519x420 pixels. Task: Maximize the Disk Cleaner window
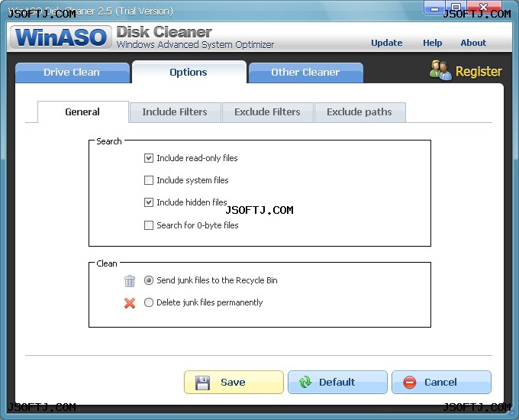[456, 8]
